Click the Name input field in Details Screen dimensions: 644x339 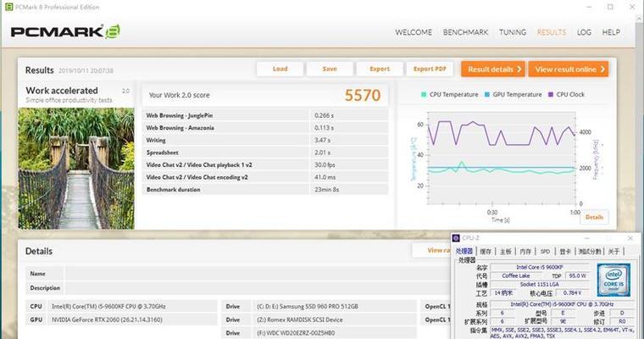tap(258, 274)
